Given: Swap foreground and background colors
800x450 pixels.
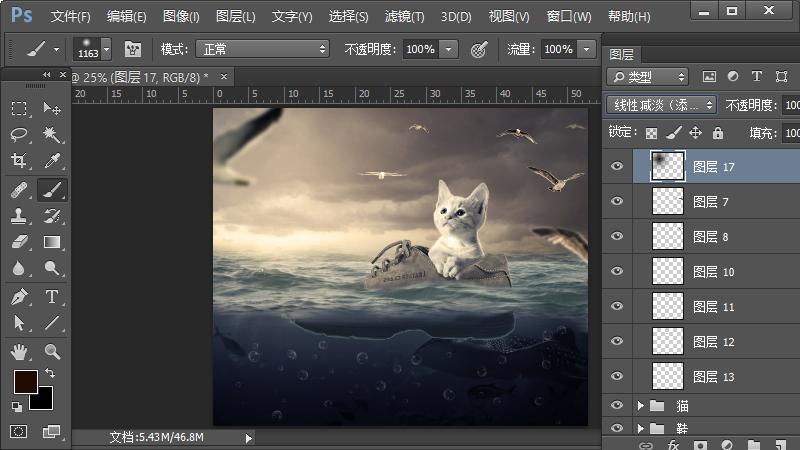Looking at the screenshot, I should [x=50, y=373].
